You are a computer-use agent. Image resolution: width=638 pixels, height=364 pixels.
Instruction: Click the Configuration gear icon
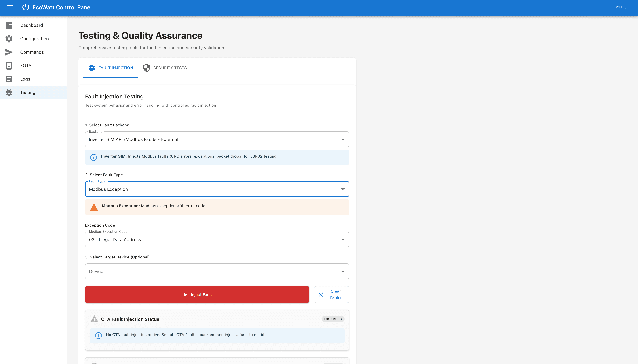pyautogui.click(x=9, y=39)
